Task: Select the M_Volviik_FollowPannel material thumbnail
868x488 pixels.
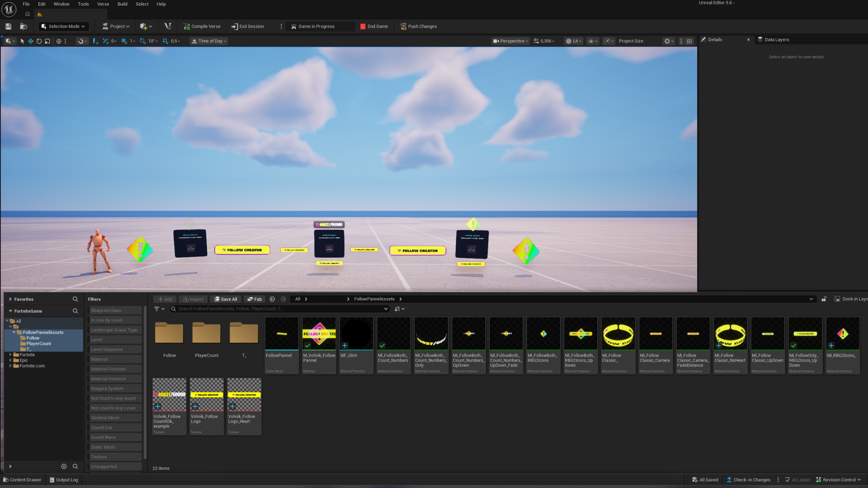Action: pos(319,334)
